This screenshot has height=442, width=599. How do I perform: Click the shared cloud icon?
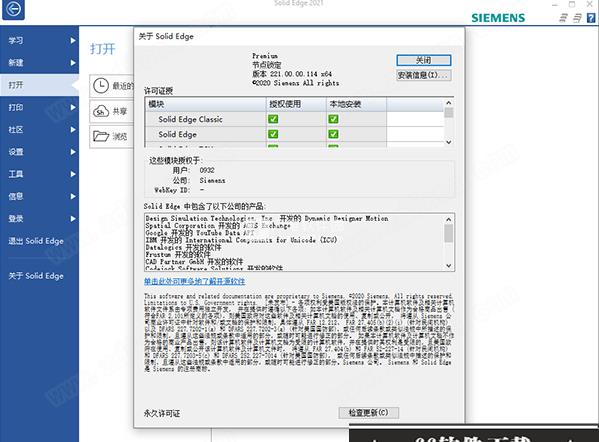101,111
